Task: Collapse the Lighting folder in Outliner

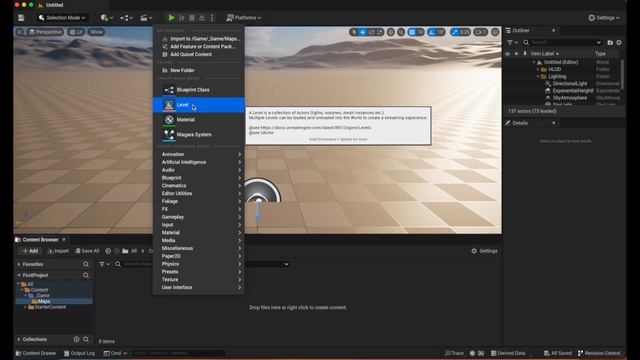Action: pos(538,77)
